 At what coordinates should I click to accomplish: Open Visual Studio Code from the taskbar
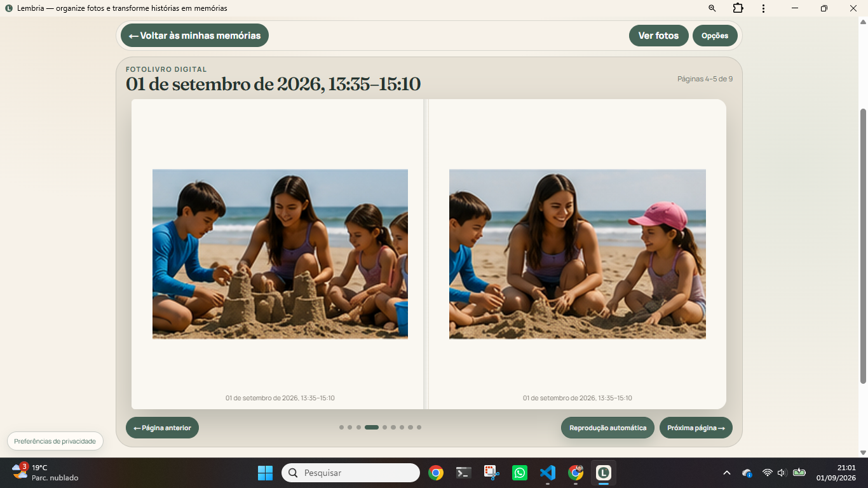click(548, 473)
